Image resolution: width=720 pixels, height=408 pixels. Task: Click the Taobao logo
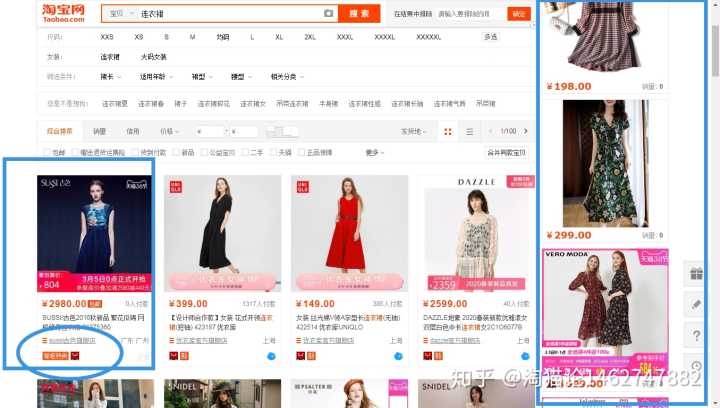coord(63,13)
